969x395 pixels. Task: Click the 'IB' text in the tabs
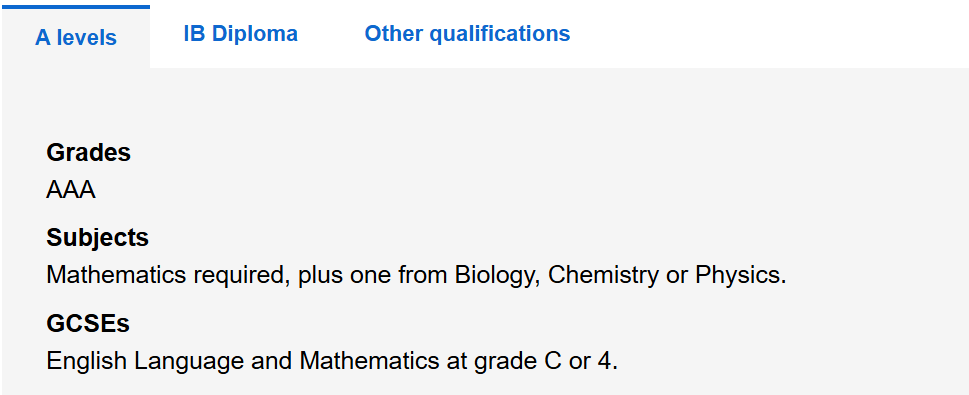(x=195, y=34)
